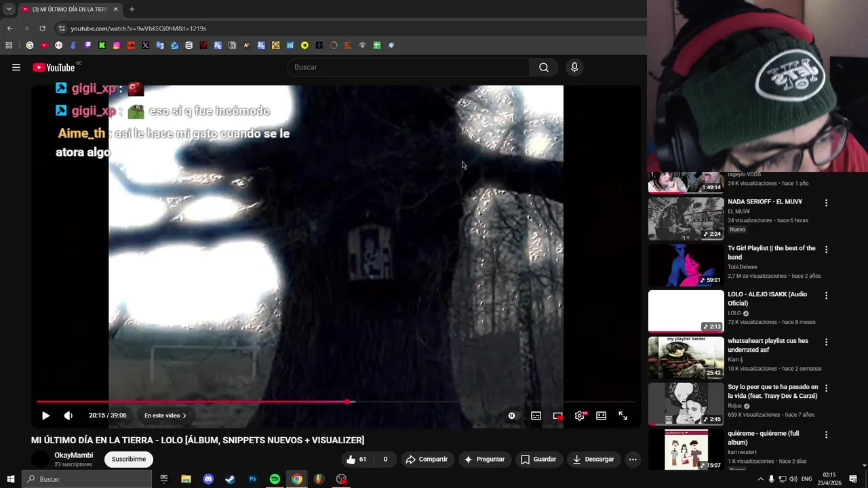Open options for 'Soy lo peor' video

point(826,388)
